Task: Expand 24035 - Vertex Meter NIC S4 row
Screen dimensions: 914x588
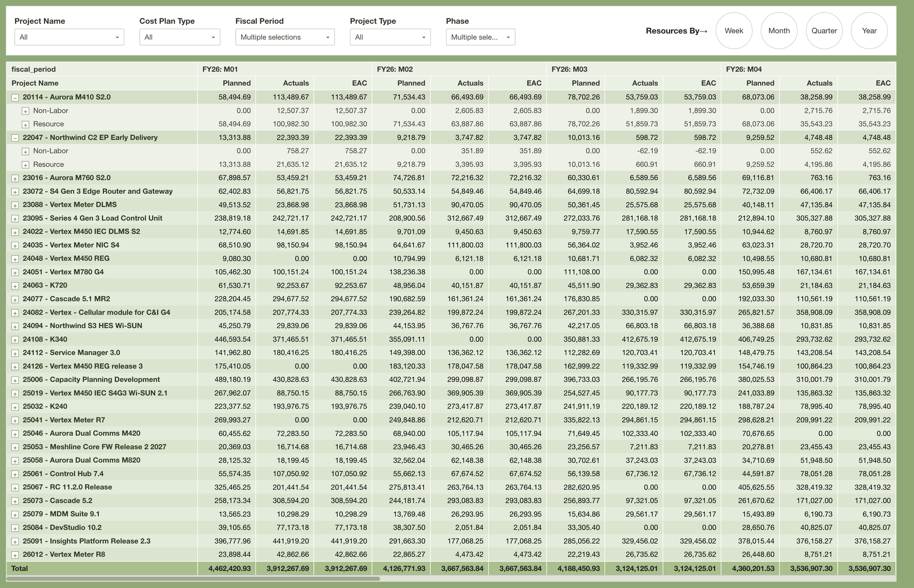Action: 15,245
